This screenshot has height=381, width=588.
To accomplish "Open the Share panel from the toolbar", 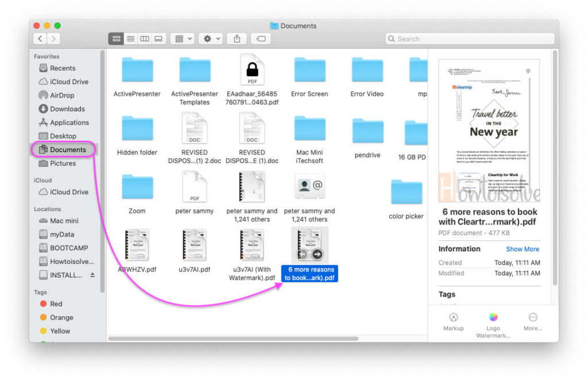I will (x=237, y=38).
